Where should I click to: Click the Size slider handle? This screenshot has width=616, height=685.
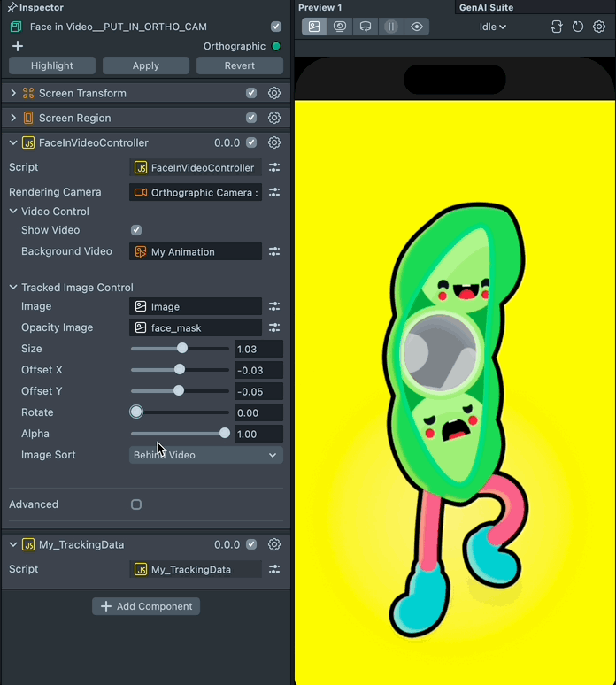coord(182,348)
